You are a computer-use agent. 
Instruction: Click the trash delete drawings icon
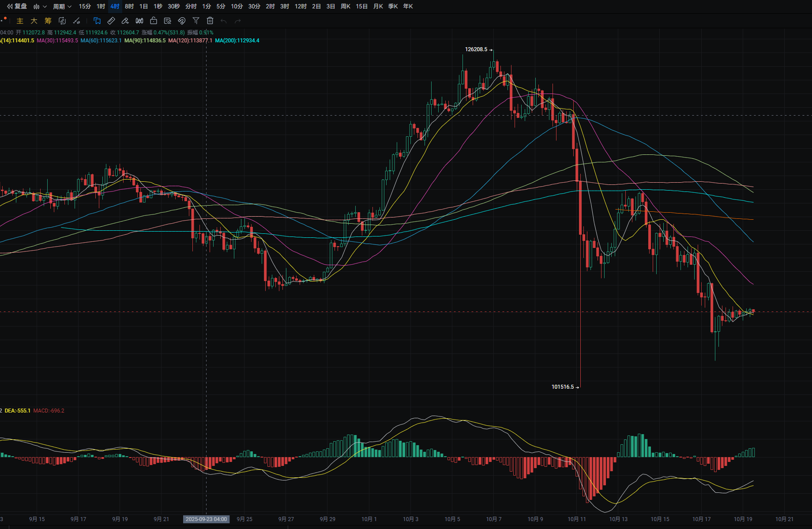coord(210,21)
